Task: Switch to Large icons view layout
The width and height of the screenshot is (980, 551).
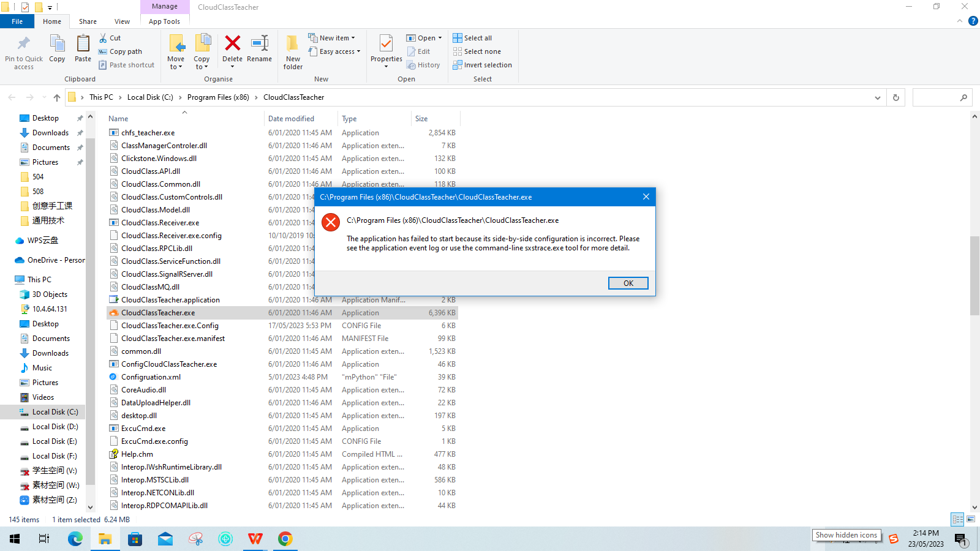Action: (x=971, y=519)
